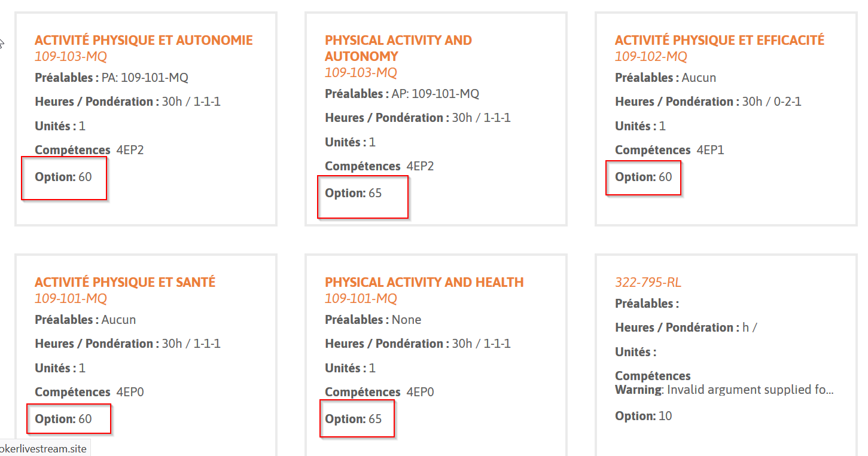Click the Warning invalid argument message text
This screenshot has width=868, height=456.
tap(724, 390)
